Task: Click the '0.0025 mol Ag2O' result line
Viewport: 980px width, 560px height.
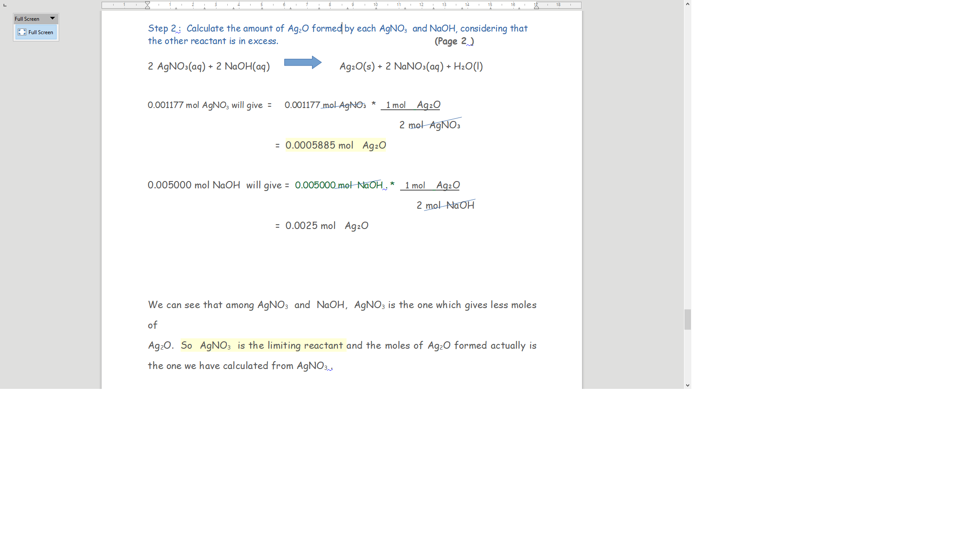Action: pos(327,226)
